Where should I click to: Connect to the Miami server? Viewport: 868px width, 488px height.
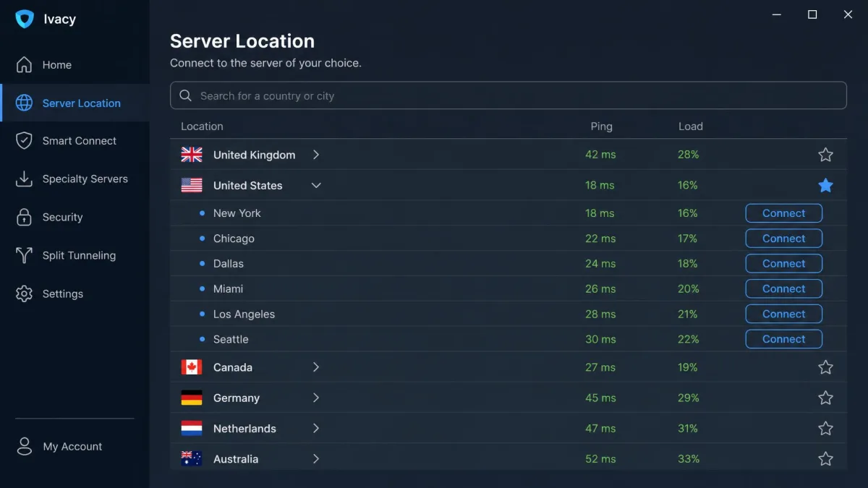pyautogui.click(x=783, y=288)
